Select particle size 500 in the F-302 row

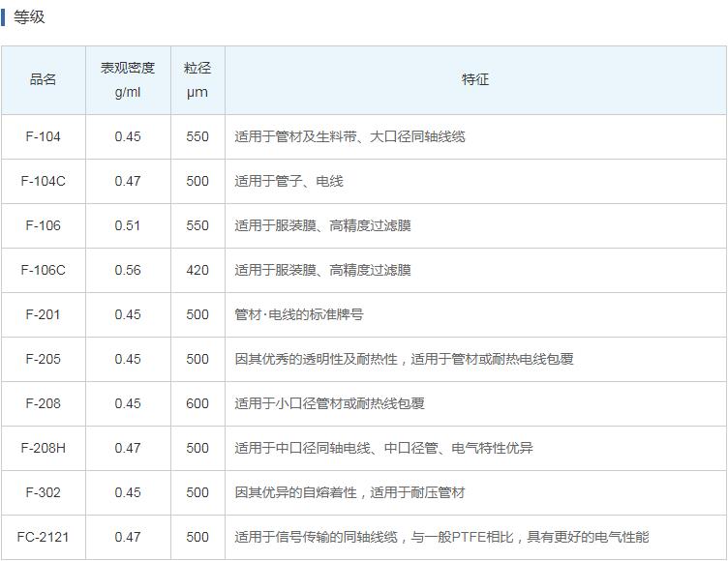[x=197, y=492]
